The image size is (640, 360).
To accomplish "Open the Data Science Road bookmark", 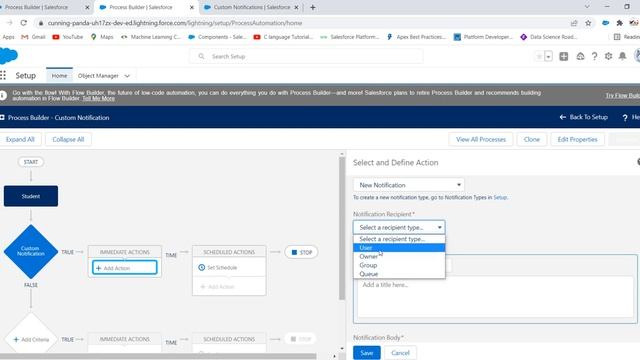I will point(549,37).
